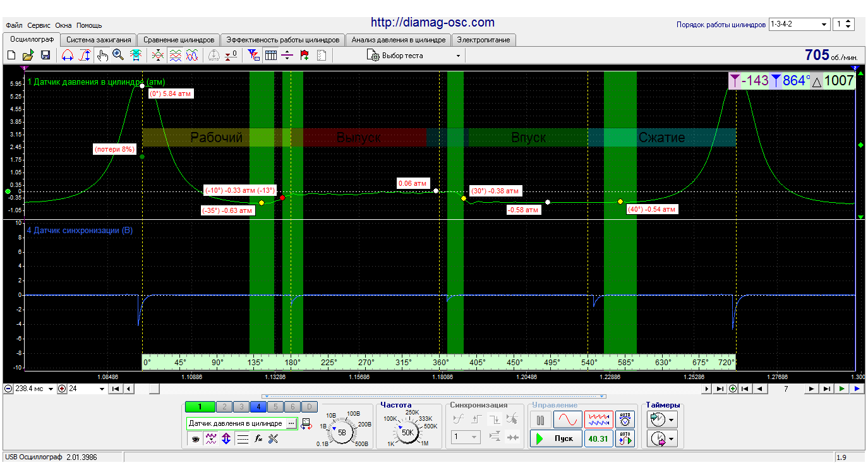Switch to Сравнение цилиндров tab
This screenshot has width=868, height=465.
179,40
